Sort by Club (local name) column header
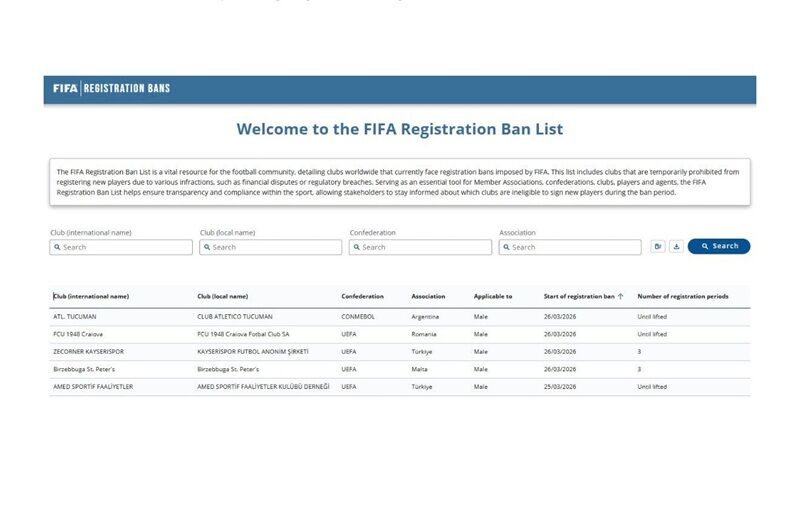The width and height of the screenshot is (800, 513). click(222, 296)
